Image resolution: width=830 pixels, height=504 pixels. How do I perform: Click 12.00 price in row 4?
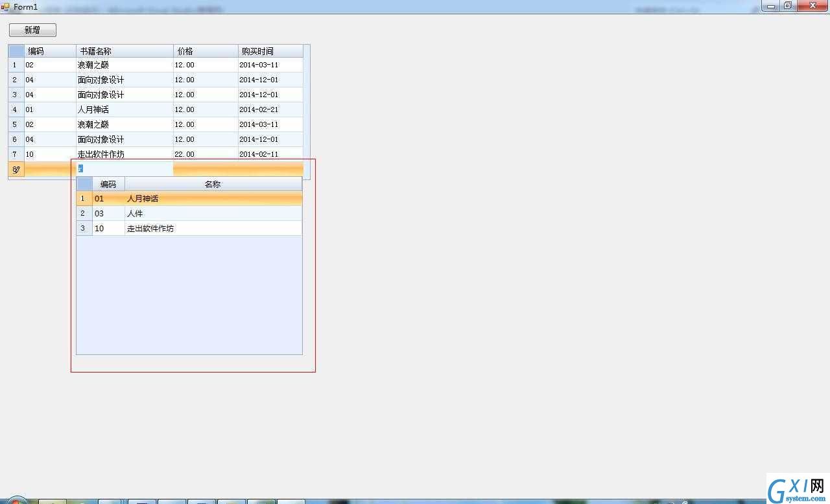tap(206, 109)
